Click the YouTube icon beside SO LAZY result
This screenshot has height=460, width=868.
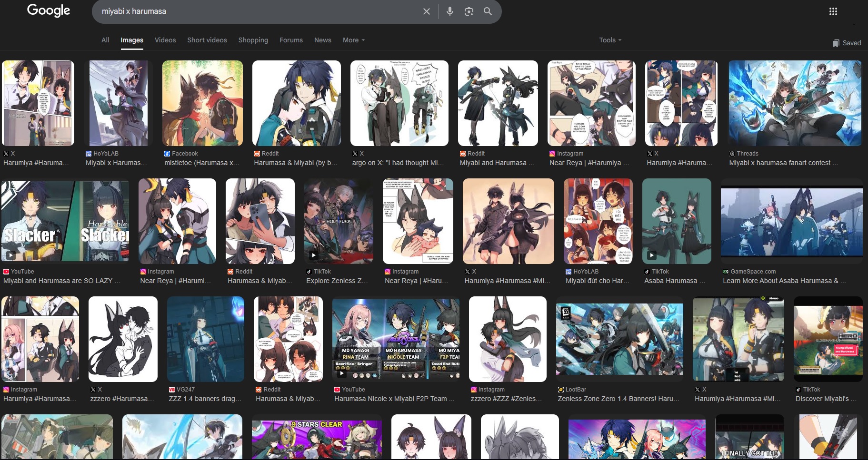pos(6,272)
